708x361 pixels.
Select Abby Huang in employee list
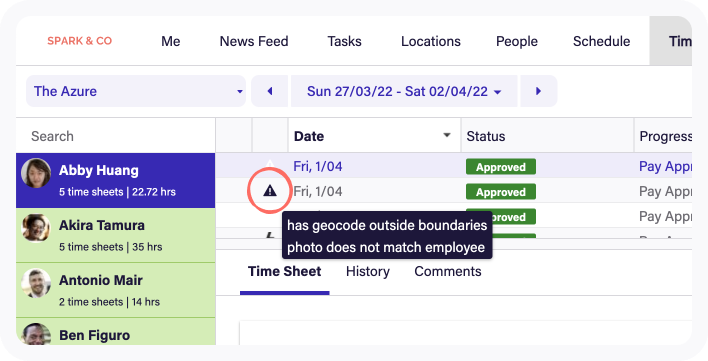116,180
